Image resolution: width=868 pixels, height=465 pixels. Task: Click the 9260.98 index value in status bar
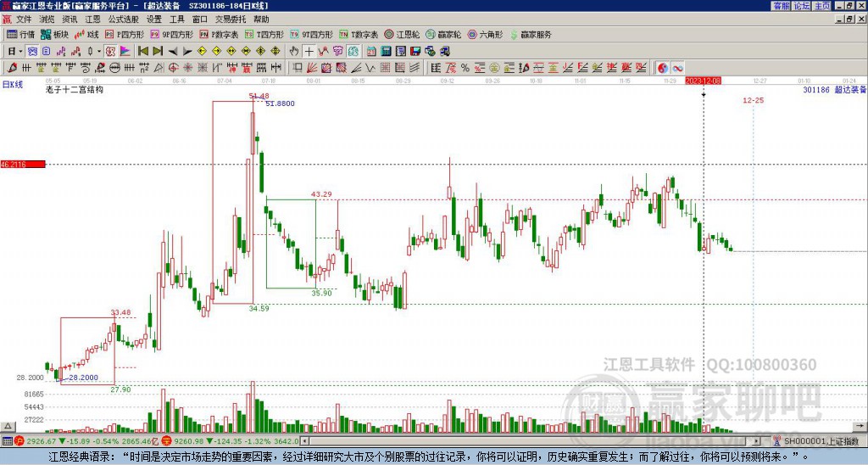coord(189,441)
